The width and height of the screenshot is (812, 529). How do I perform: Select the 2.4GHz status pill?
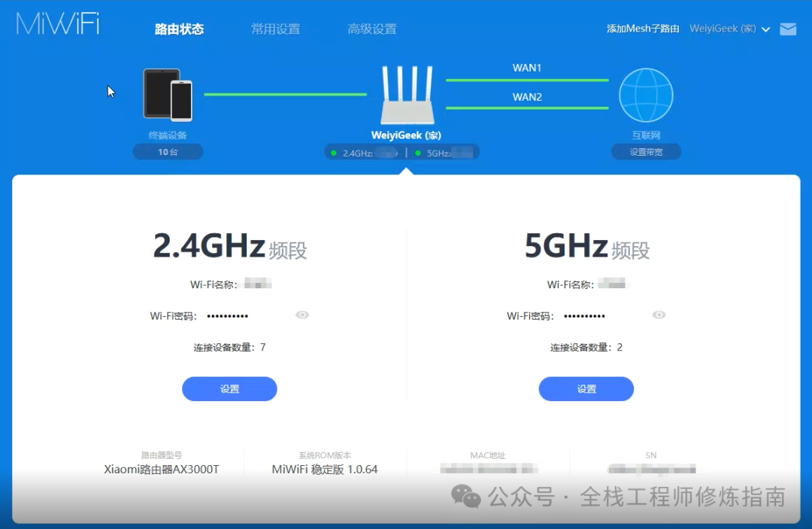365,153
